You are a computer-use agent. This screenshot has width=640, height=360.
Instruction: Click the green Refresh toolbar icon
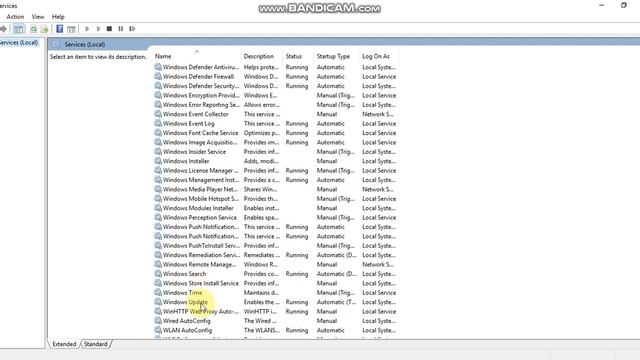point(33,29)
